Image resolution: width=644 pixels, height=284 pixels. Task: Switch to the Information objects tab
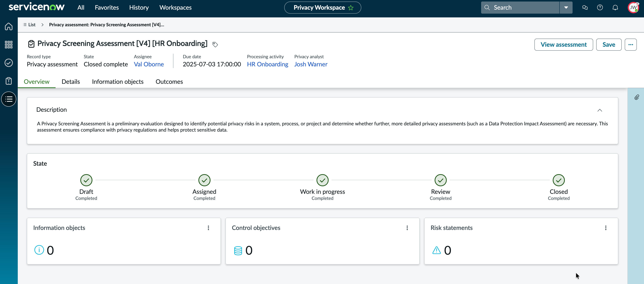point(118,81)
